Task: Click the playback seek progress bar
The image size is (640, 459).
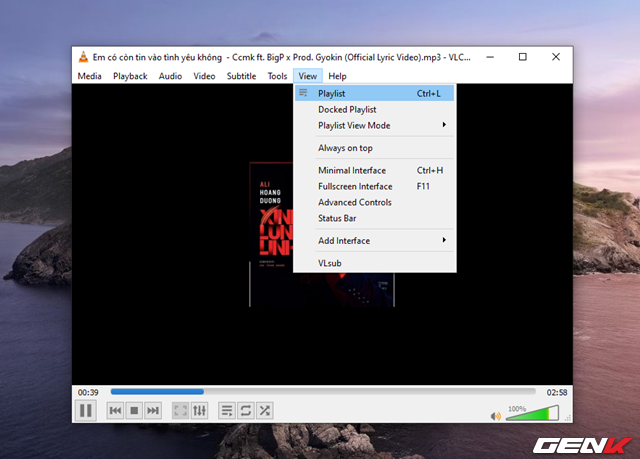Action: (x=323, y=392)
